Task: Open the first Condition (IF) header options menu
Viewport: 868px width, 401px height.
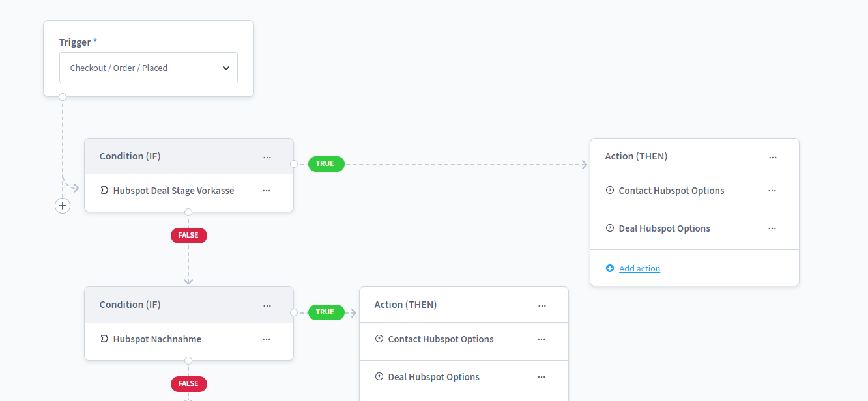Action: pos(267,157)
